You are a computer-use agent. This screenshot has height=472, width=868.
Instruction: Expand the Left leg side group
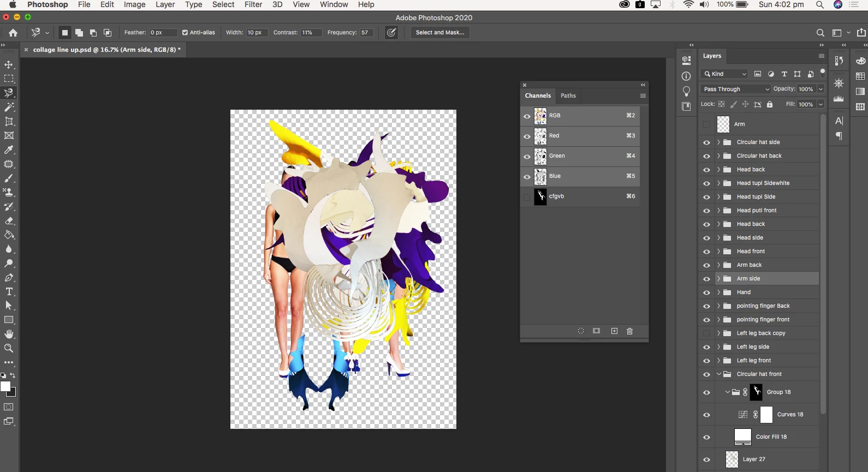(x=718, y=347)
